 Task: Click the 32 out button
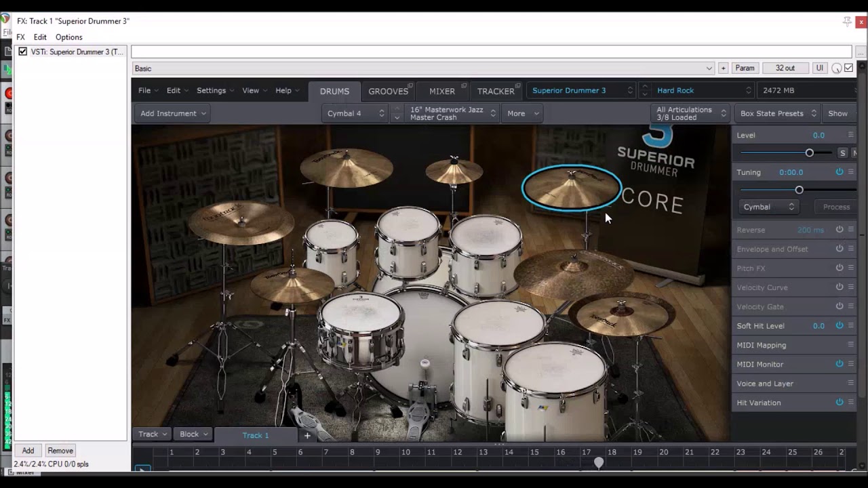tap(785, 68)
